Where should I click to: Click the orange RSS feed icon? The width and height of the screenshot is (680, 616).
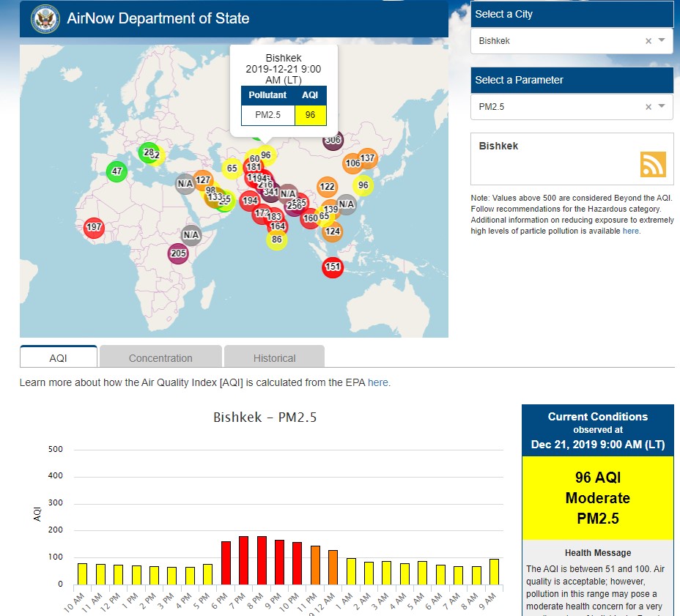pos(652,164)
